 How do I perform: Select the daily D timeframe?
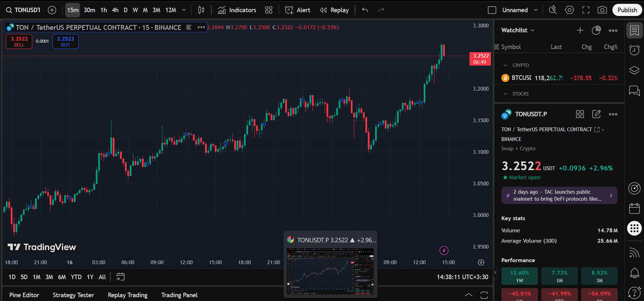point(126,10)
